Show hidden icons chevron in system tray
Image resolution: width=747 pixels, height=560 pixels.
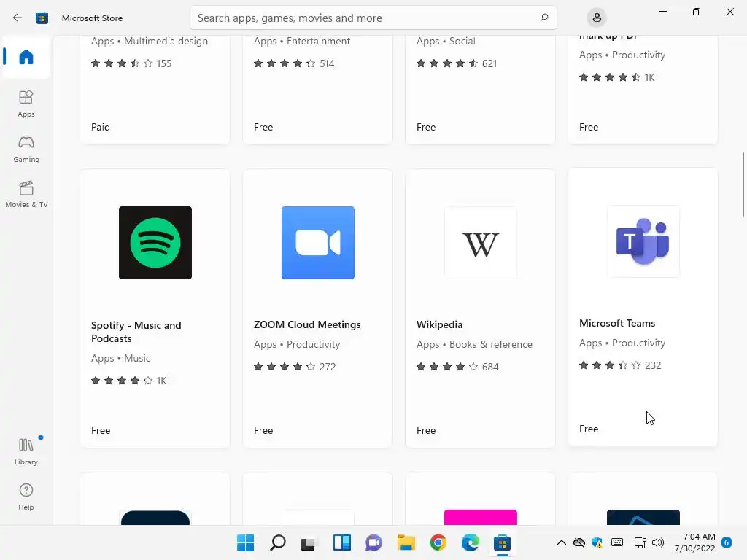click(561, 542)
